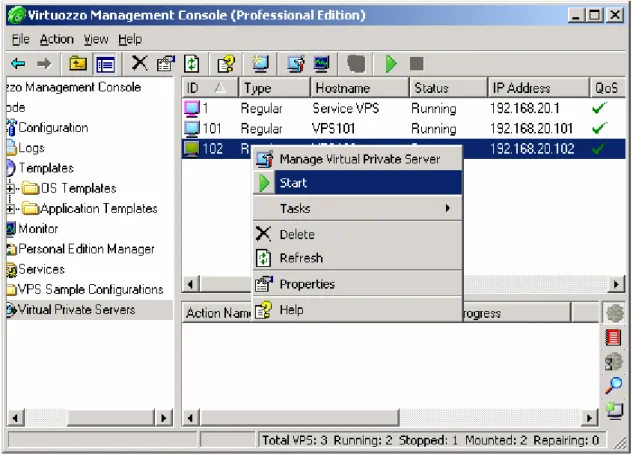The height and width of the screenshot is (455, 633).
Task: Click the actions pane horizontal scrollbar thumb
Action: [299, 418]
